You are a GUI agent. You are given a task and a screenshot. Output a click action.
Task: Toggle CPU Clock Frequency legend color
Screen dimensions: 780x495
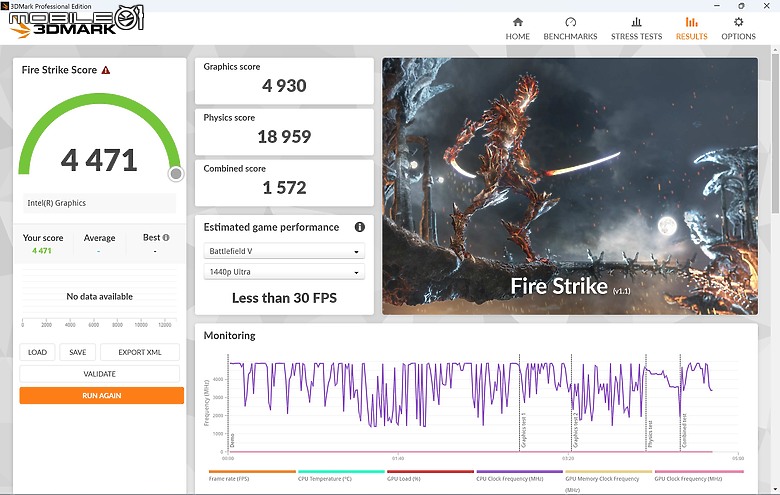(x=519, y=471)
